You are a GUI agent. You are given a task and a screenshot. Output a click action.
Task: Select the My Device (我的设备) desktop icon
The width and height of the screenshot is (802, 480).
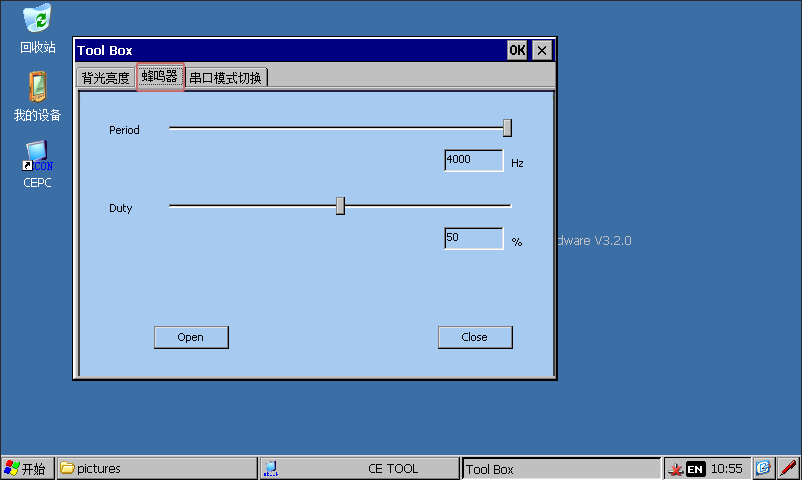(x=37, y=88)
